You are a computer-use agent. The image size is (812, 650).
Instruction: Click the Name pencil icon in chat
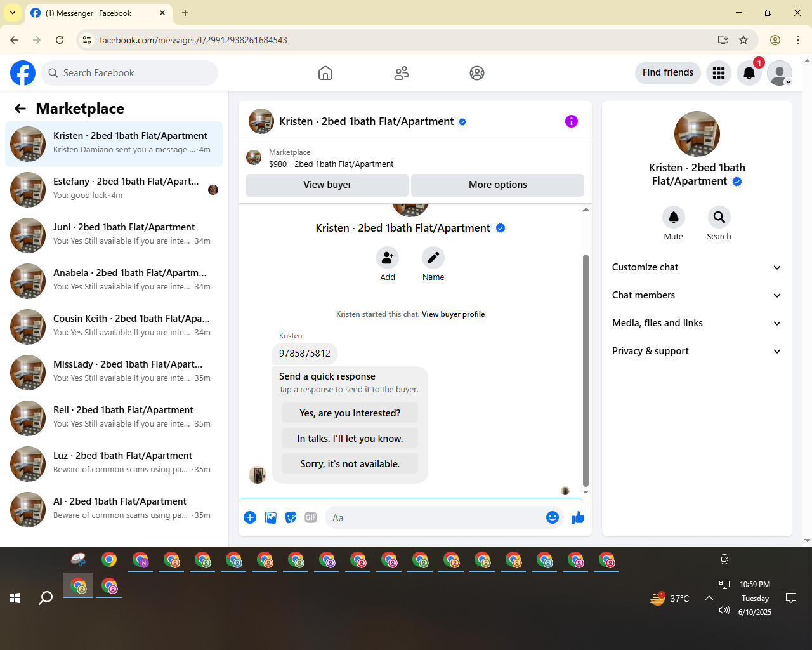433,258
